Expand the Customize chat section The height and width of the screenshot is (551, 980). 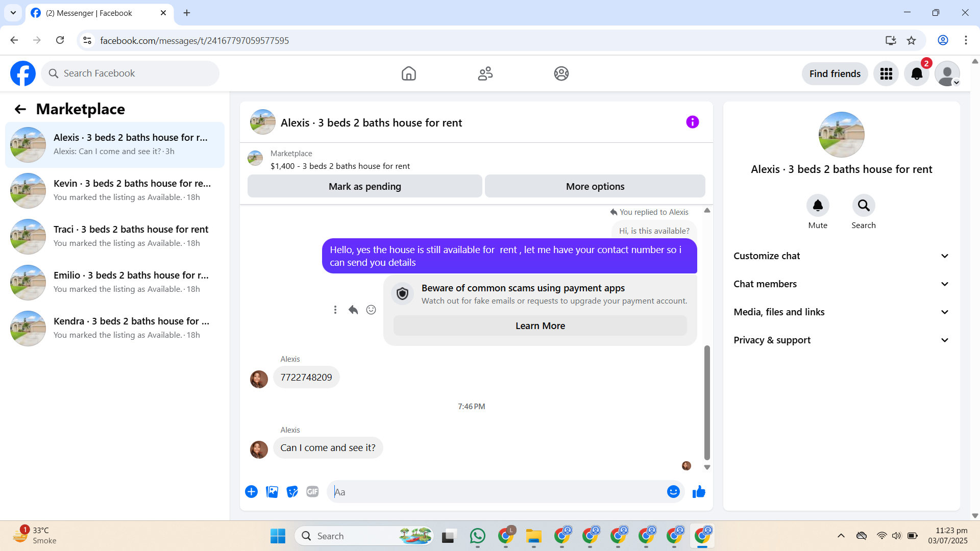pos(841,256)
